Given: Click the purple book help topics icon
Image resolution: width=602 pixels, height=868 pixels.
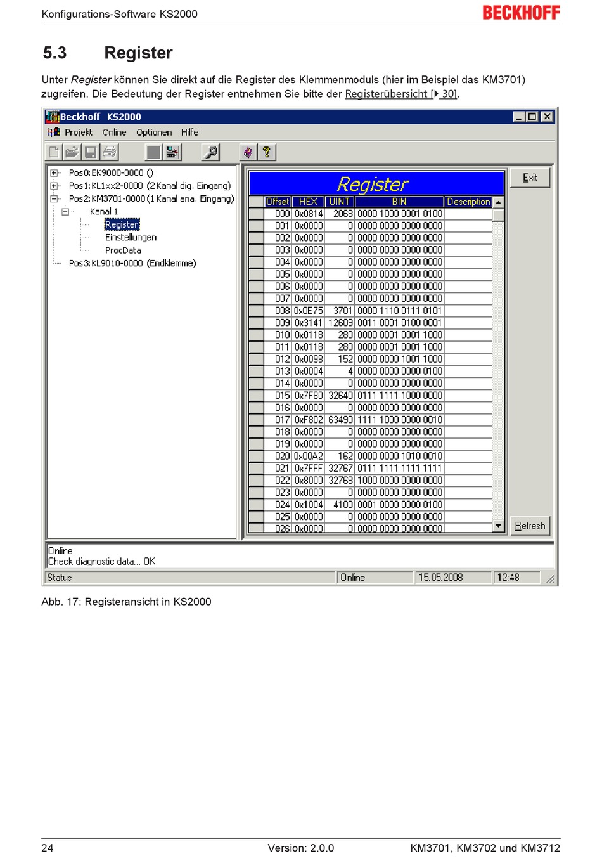Looking at the screenshot, I should [248, 152].
